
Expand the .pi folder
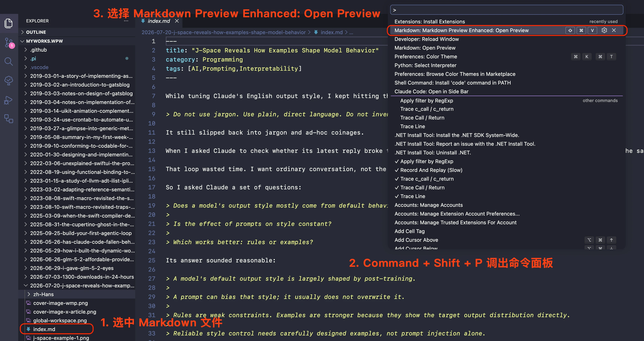point(26,59)
